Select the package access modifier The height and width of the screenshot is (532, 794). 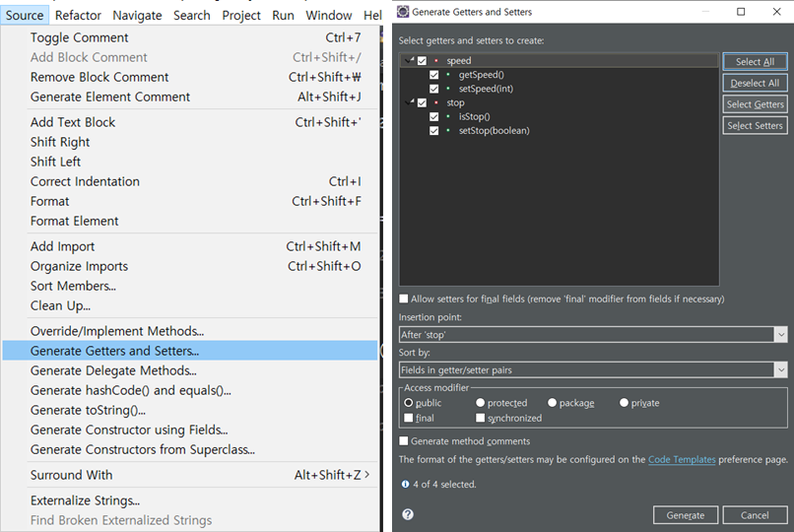pyautogui.click(x=552, y=403)
